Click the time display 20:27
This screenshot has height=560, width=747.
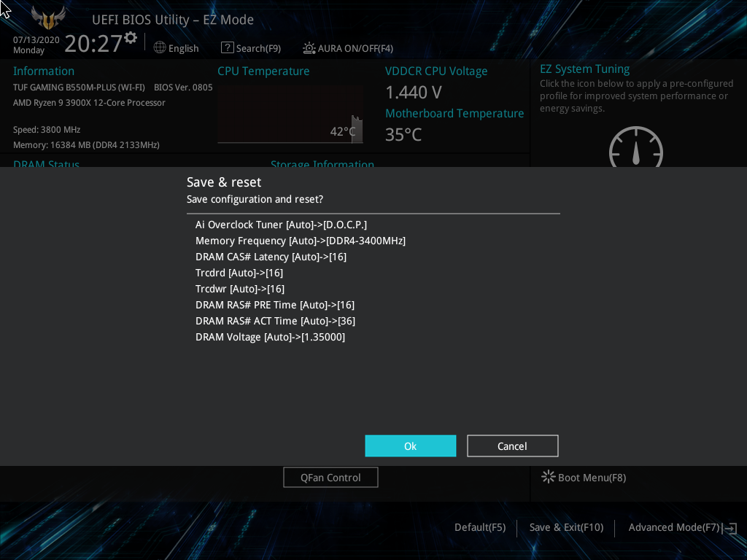tap(94, 43)
